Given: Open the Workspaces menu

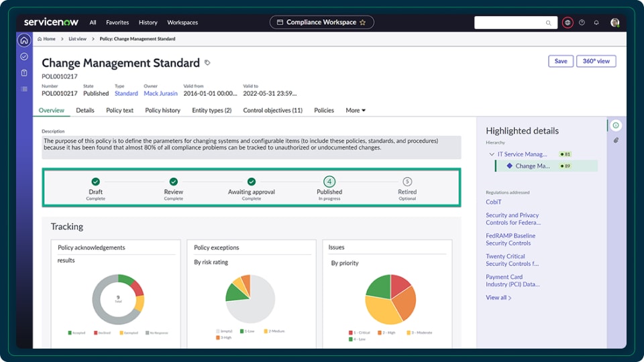Looking at the screenshot, I should coord(182,22).
